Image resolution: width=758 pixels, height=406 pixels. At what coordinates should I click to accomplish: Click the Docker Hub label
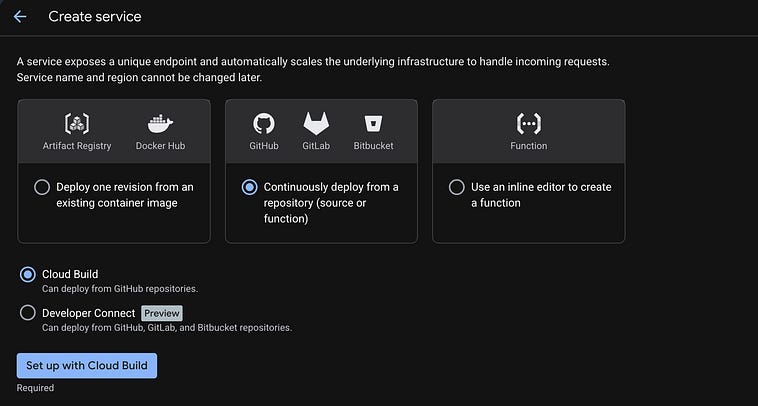[160, 146]
